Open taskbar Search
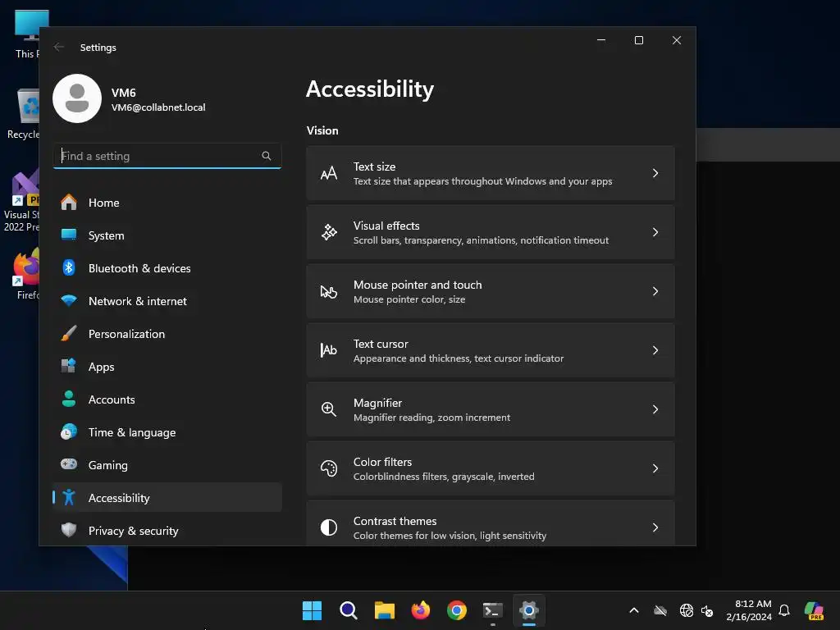 tap(348, 610)
